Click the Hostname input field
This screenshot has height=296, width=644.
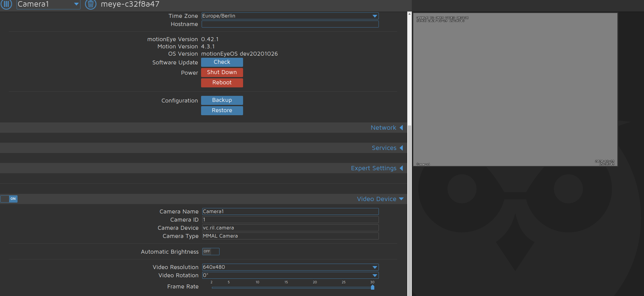tap(290, 24)
